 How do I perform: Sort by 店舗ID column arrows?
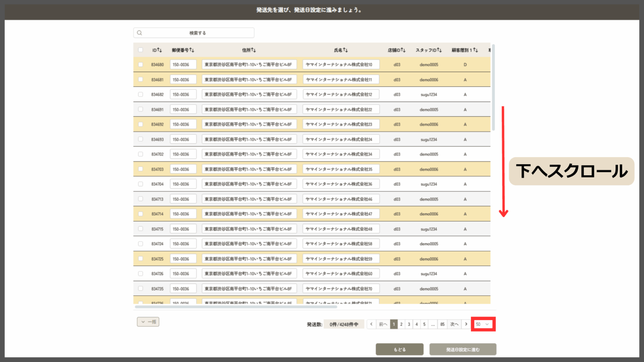click(403, 50)
